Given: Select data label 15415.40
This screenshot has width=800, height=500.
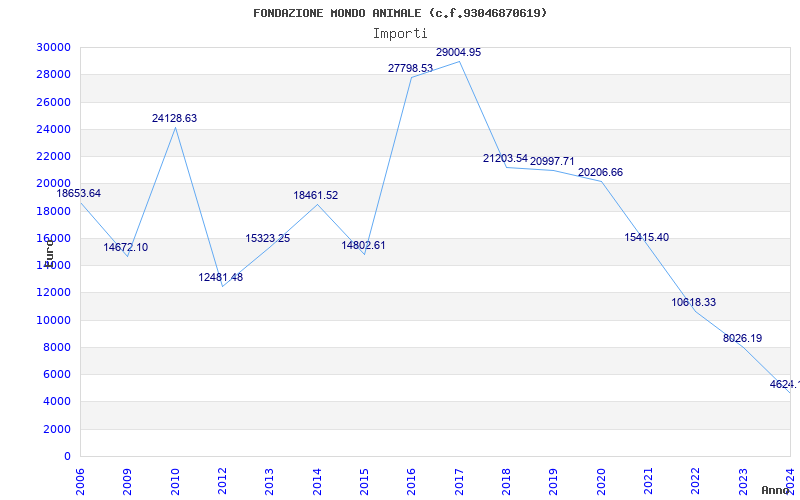Looking at the screenshot, I should coord(646,237).
